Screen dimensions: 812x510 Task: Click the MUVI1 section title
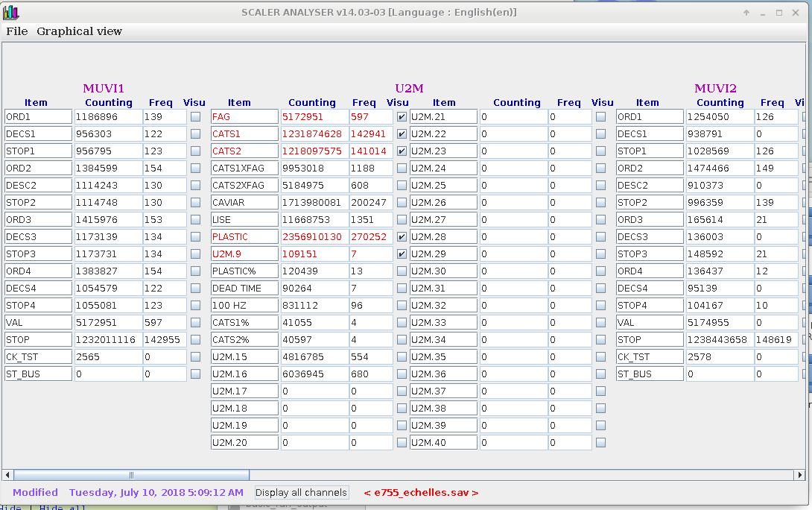click(104, 89)
